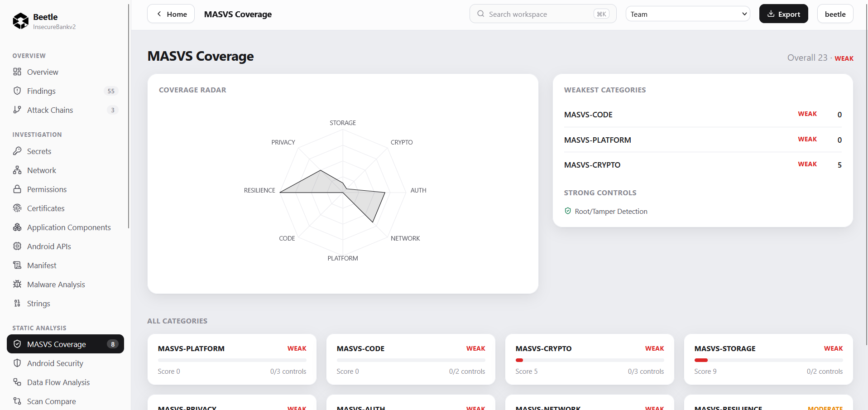
Task: Open Certificates in the sidebar
Action: pyautogui.click(x=65, y=208)
